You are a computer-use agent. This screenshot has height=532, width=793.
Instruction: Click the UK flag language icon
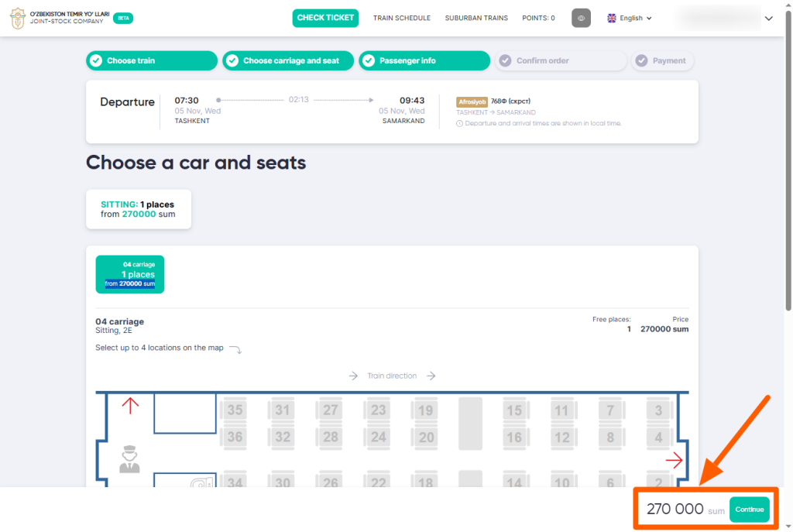click(612, 18)
